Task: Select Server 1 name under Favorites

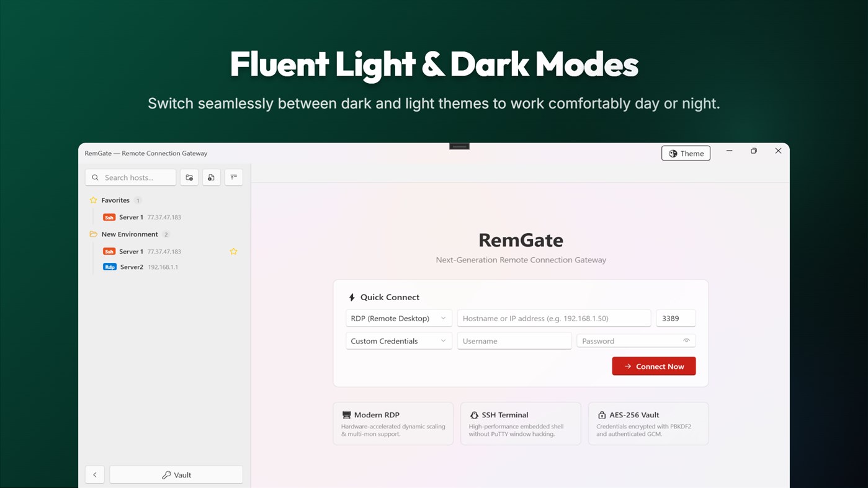Action: [131, 217]
